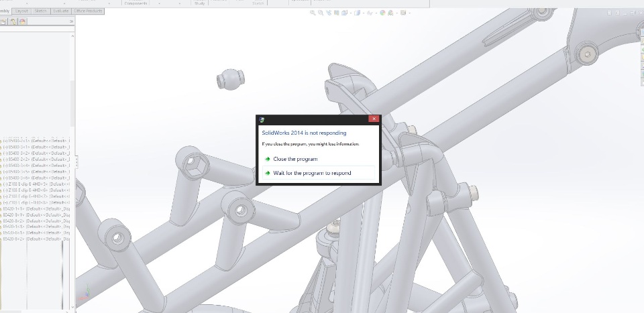644x313 pixels.
Task: Select tree item 85400-3<4>
Action: [36, 166]
